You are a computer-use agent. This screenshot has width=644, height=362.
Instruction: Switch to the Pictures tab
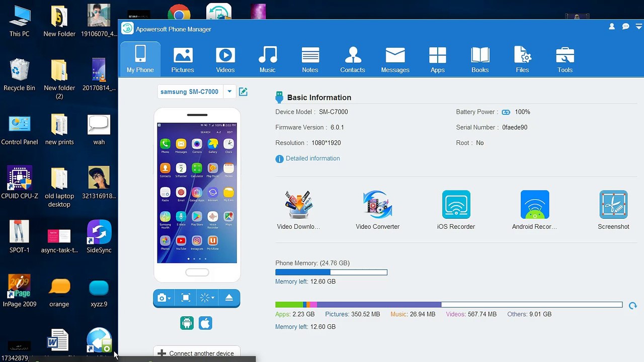tap(183, 59)
